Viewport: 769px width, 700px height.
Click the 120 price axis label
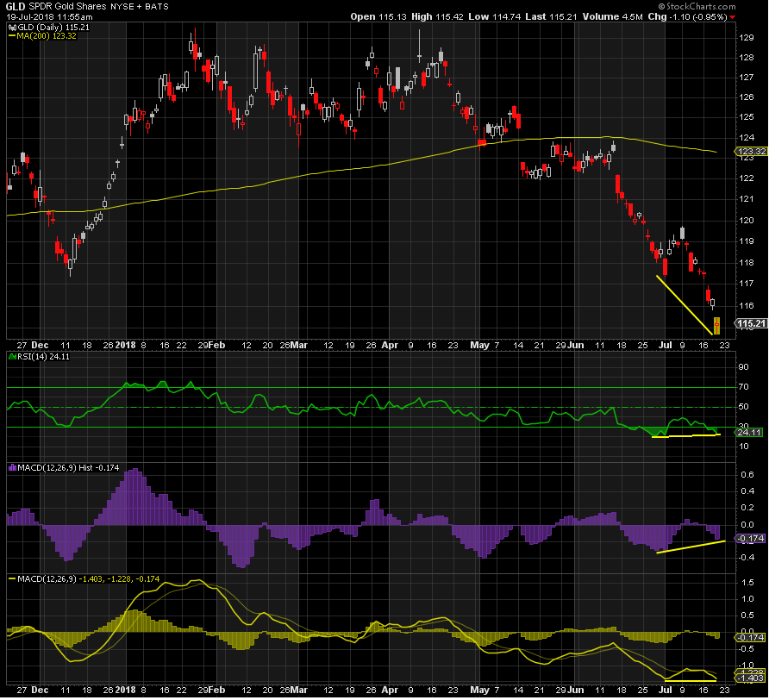[x=747, y=220]
